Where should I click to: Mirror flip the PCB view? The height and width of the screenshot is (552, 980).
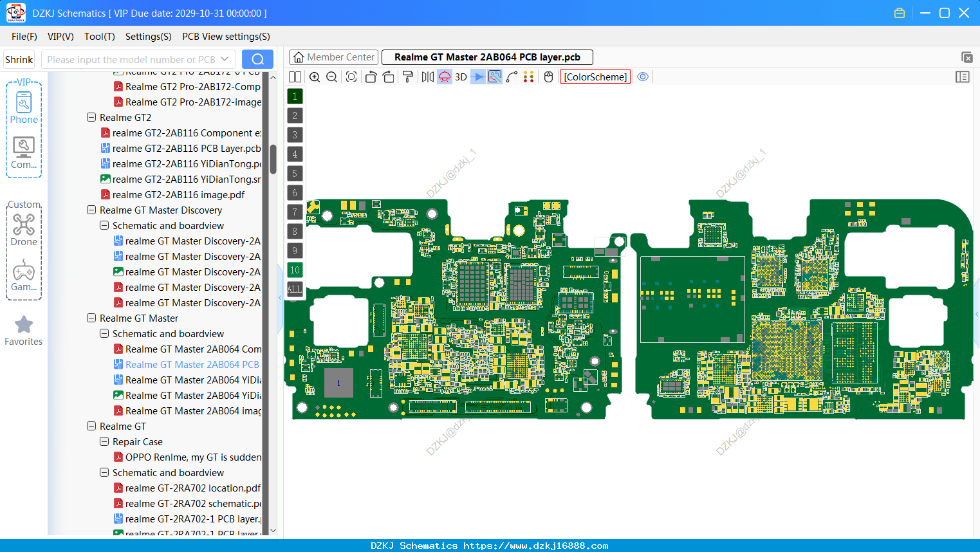pos(428,77)
